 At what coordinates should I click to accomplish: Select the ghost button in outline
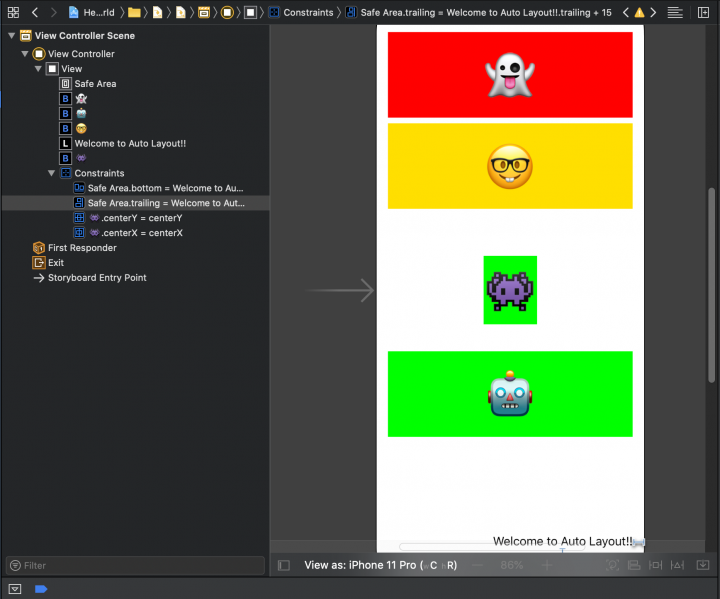pos(135,98)
